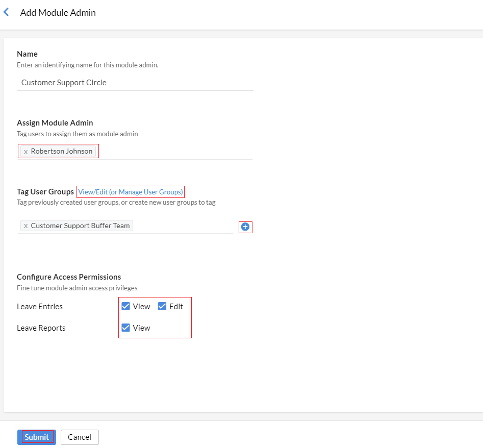Viewport: 483px width, 448px height.
Task: Open View/Edit (or Manage User Groups) link
Action: click(131, 192)
